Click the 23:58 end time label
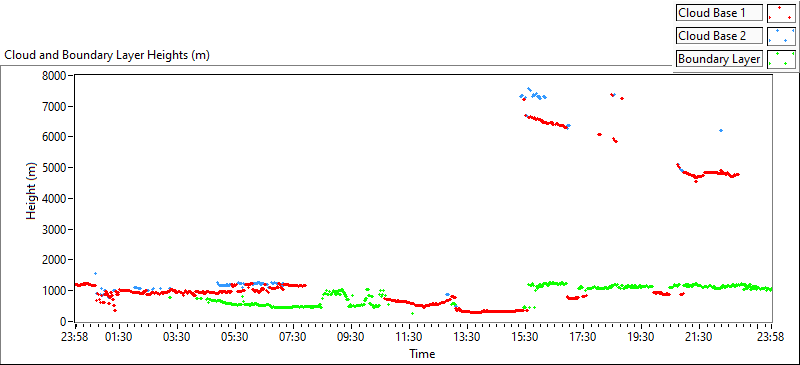Image resolution: width=800 pixels, height=365 pixels. pyautogui.click(x=771, y=336)
